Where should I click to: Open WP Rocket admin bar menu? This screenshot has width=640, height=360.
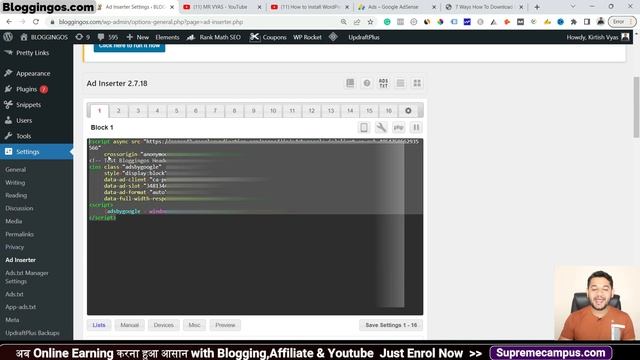[x=307, y=37]
